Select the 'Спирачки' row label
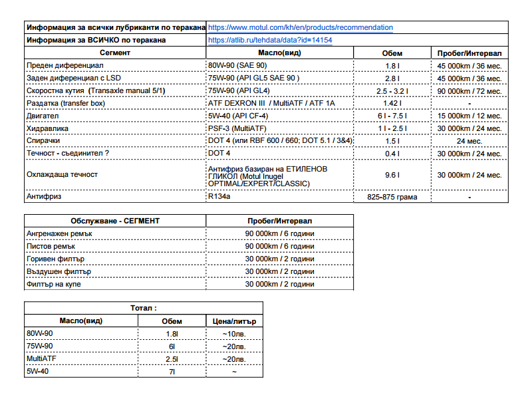 coord(115,140)
